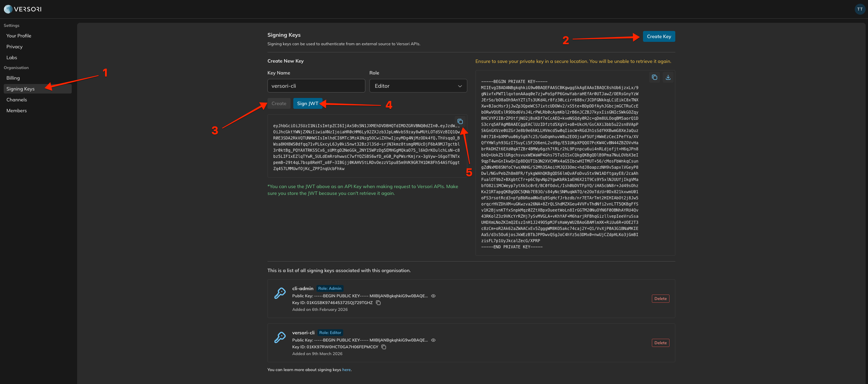Navigate to Your Profile settings
868x384 pixels.
coord(19,36)
